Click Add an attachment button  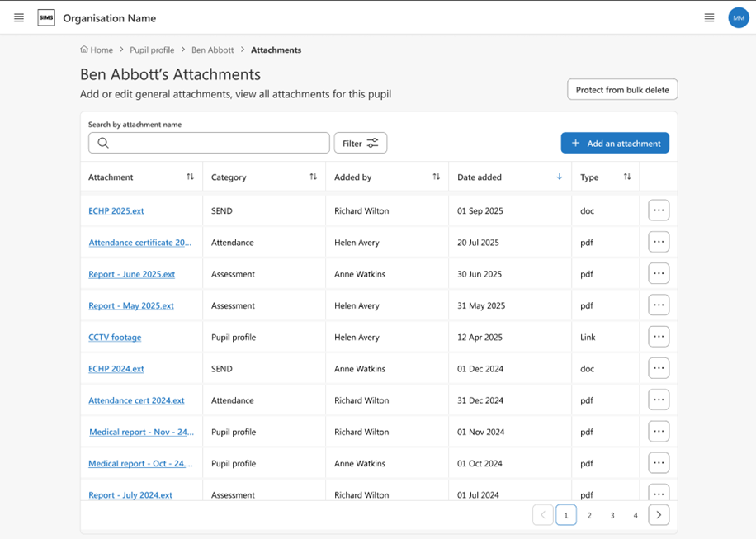[x=615, y=143]
